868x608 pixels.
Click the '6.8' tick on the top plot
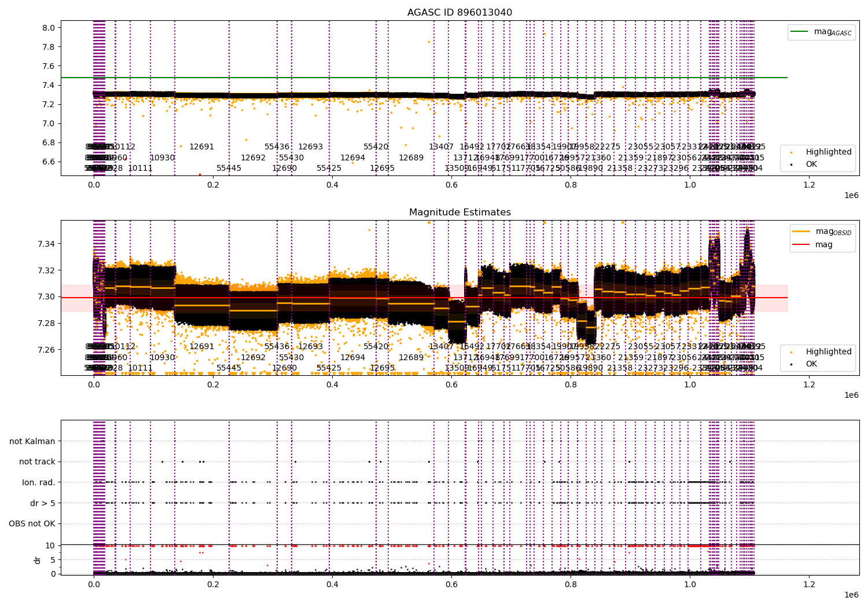coord(49,142)
